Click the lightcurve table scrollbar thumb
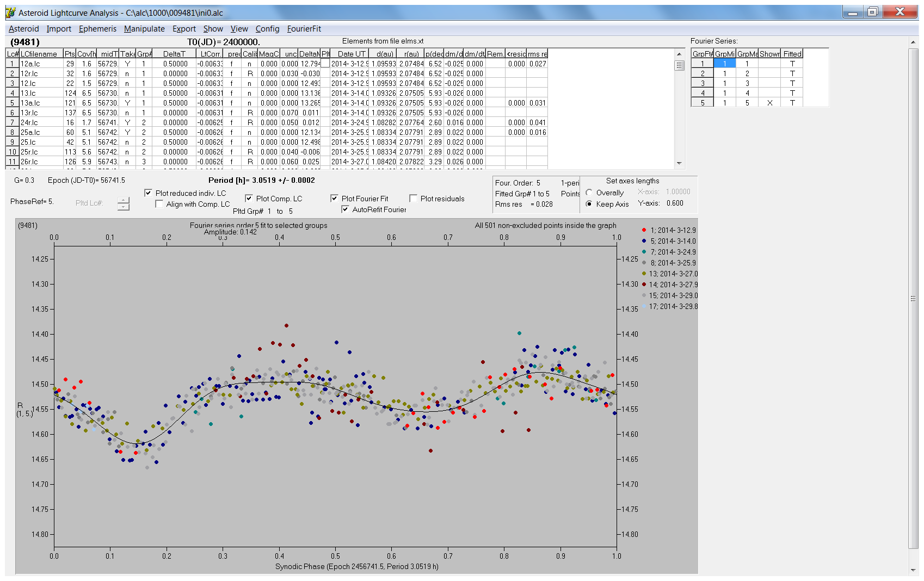The width and height of the screenshot is (924, 581). coord(679,65)
